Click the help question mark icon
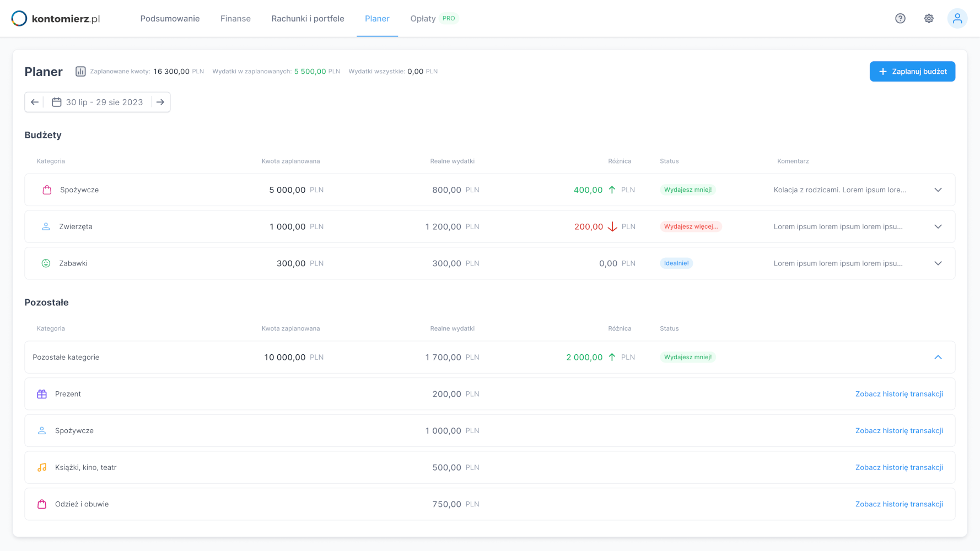The width and height of the screenshot is (980, 551). (900, 19)
